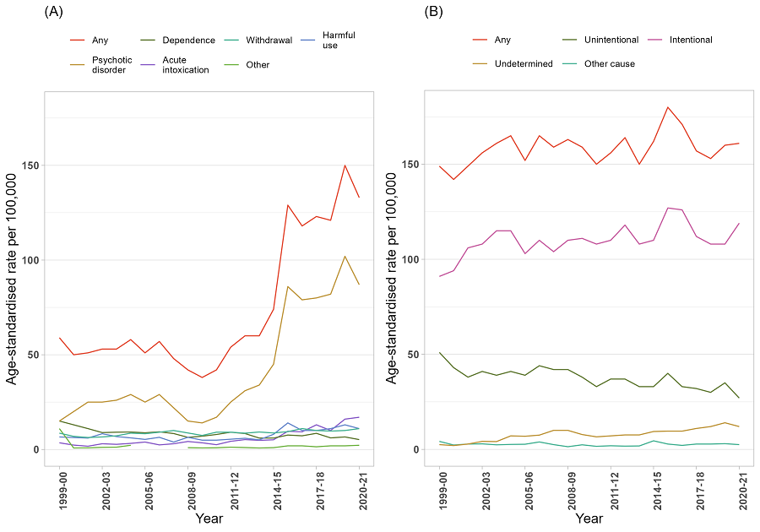Click the '2020-21' x-axis tick in panel A
Viewport: 760px width, 532px height.
tap(363, 490)
